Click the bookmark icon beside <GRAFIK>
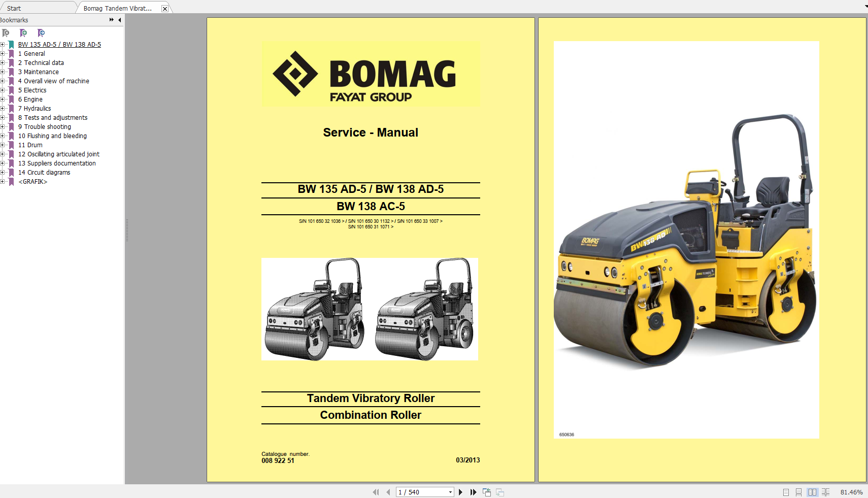The image size is (868, 498). point(11,182)
